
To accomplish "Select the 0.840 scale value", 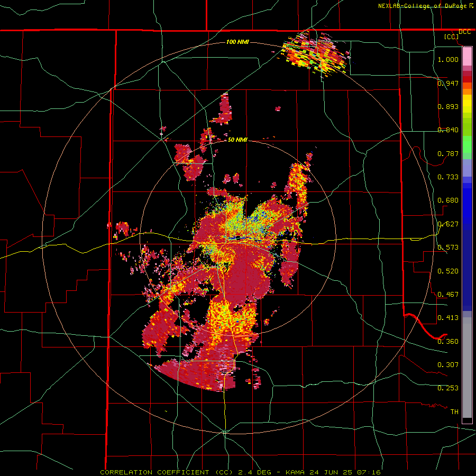I will (x=448, y=130).
